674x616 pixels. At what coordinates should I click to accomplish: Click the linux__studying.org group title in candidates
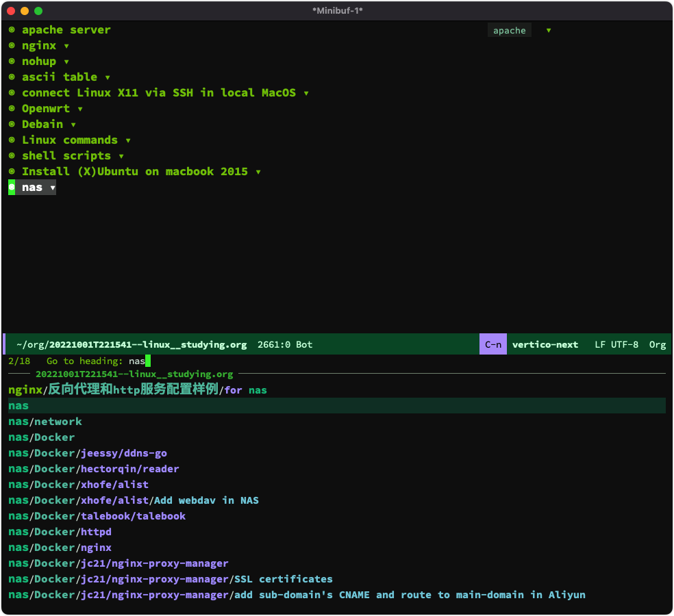pyautogui.click(x=134, y=374)
